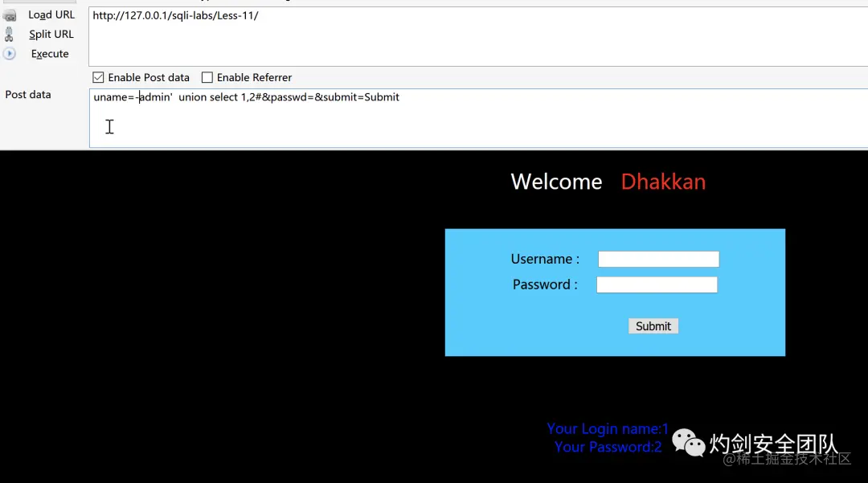Click the 'Welcome' heading text
The image size is (868, 483).
click(556, 182)
